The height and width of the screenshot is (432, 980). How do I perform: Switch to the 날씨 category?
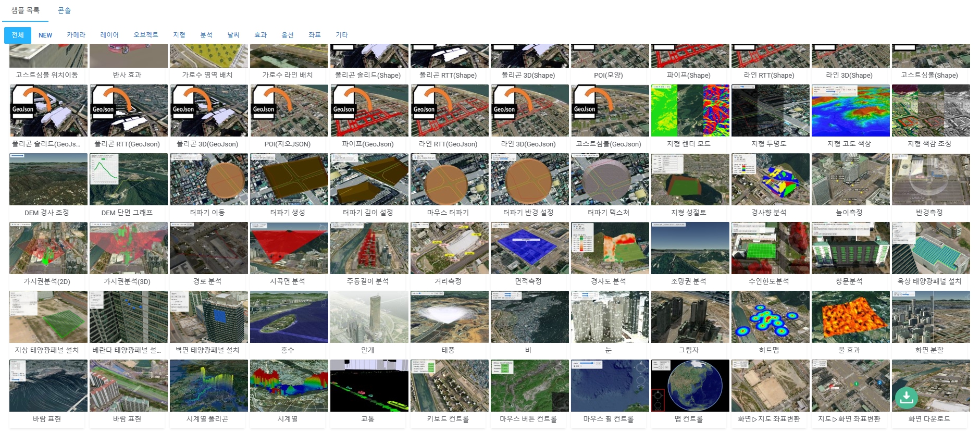[x=233, y=35]
